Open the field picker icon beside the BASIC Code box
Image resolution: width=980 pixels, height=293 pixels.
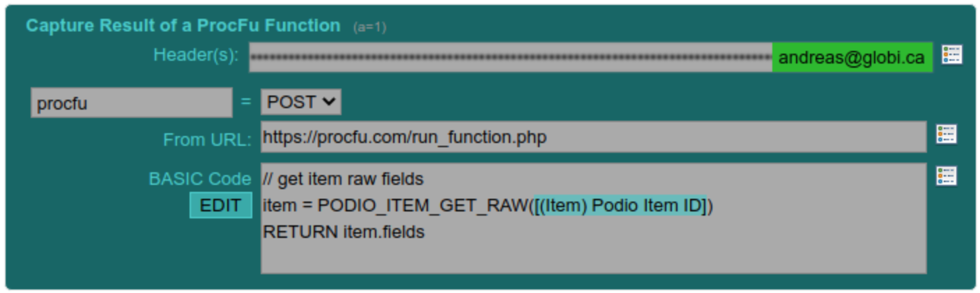[946, 176]
